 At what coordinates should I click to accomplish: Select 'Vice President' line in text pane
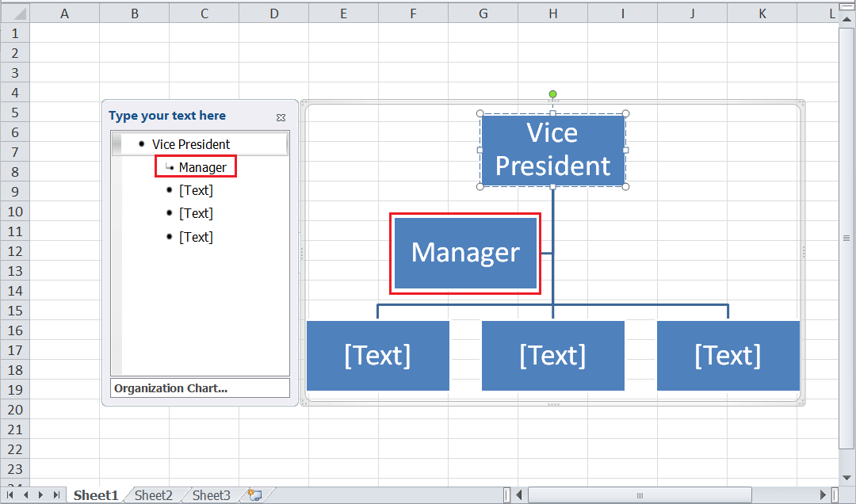point(191,144)
